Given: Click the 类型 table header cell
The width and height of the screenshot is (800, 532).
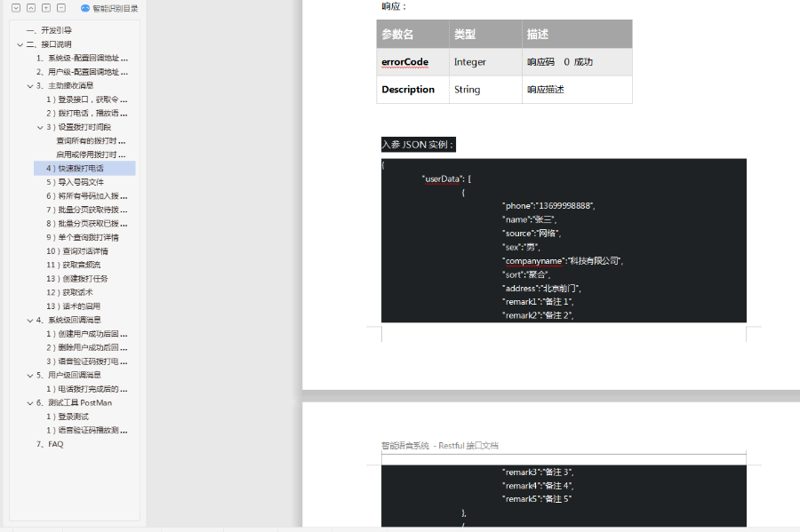Looking at the screenshot, I should (x=485, y=34).
